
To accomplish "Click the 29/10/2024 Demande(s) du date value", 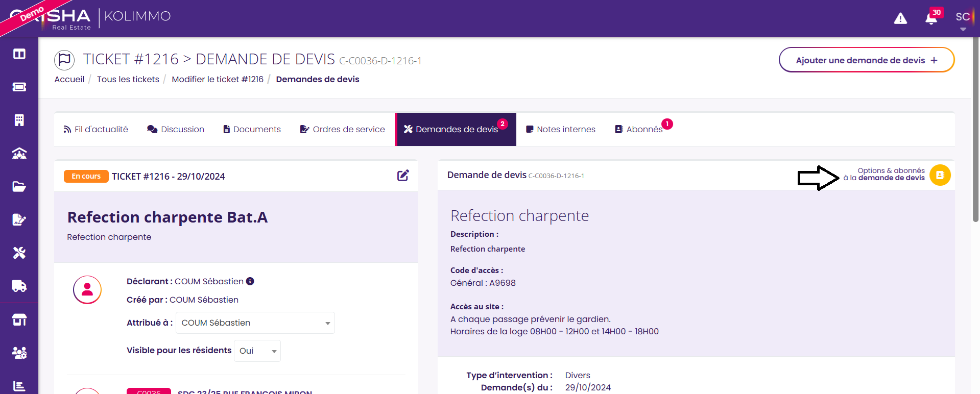I will pos(588,387).
